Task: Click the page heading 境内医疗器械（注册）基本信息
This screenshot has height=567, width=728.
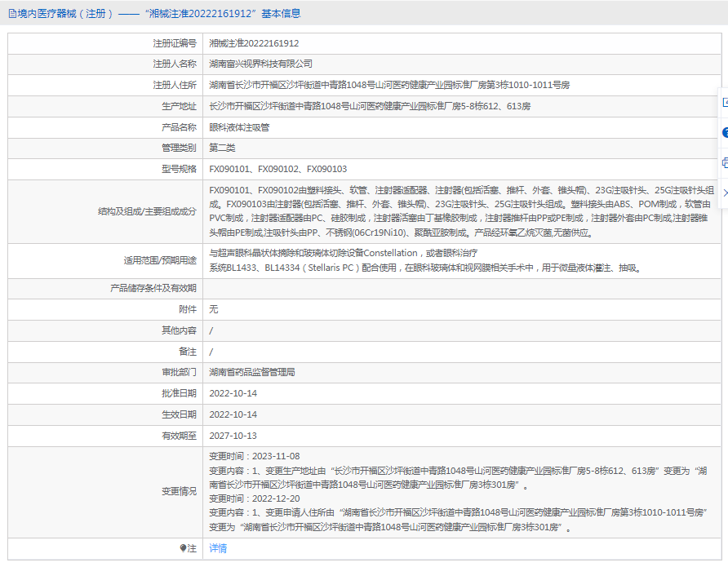Action: click(x=159, y=14)
